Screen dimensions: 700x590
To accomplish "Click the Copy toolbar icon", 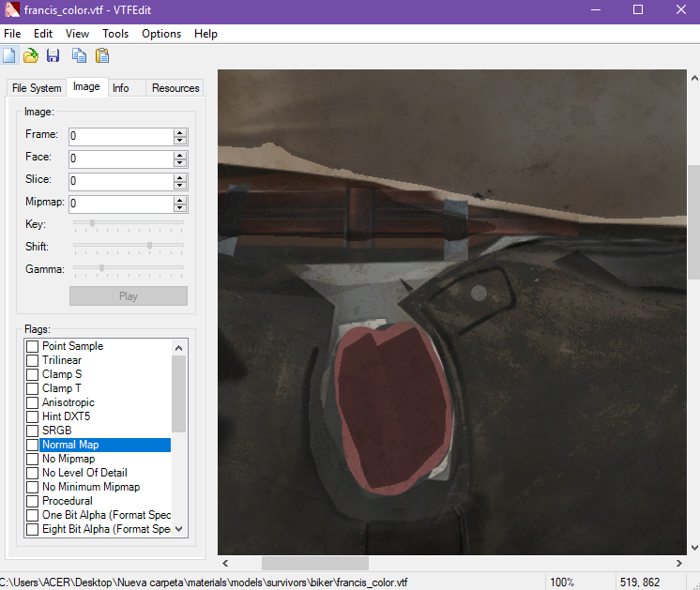I will [79, 55].
